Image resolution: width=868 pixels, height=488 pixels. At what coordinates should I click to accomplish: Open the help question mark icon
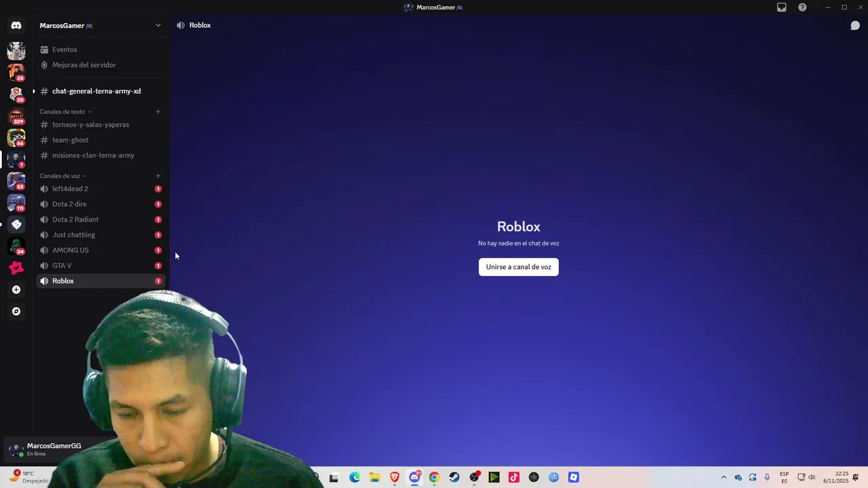tap(802, 7)
